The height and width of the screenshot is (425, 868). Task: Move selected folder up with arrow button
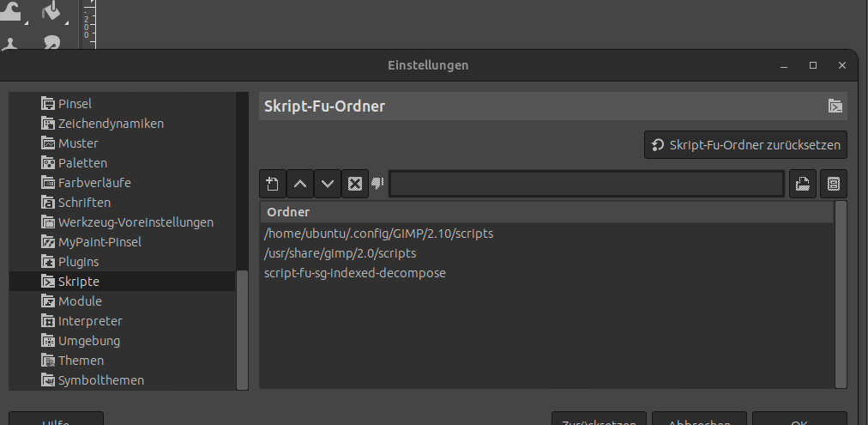300,184
